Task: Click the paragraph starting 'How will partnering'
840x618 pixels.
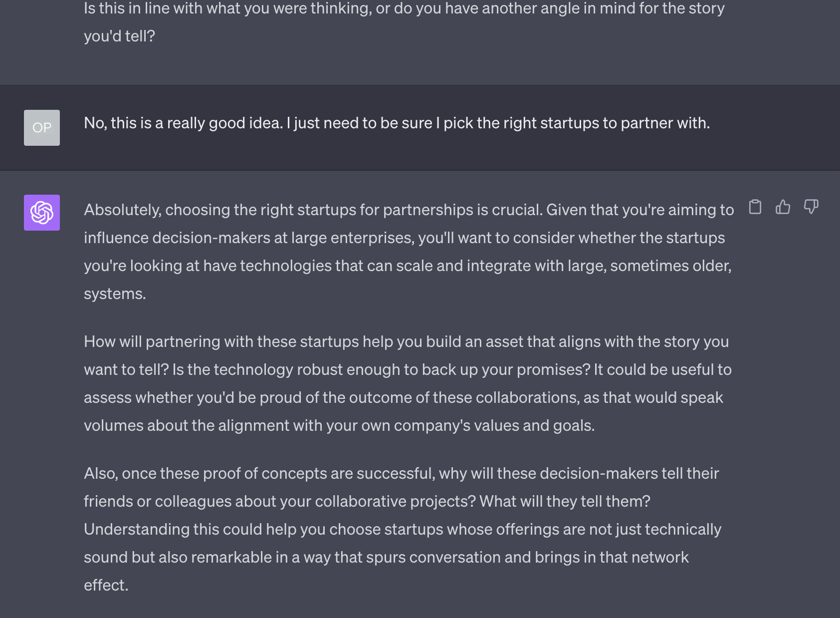Action: 408,383
